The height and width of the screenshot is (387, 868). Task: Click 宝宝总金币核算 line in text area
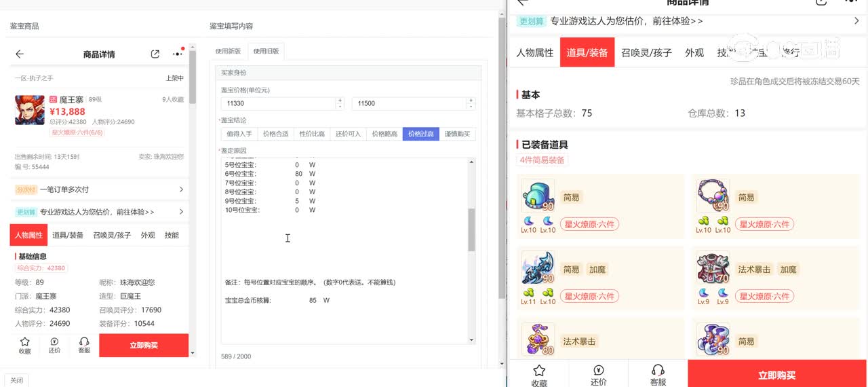277,300
